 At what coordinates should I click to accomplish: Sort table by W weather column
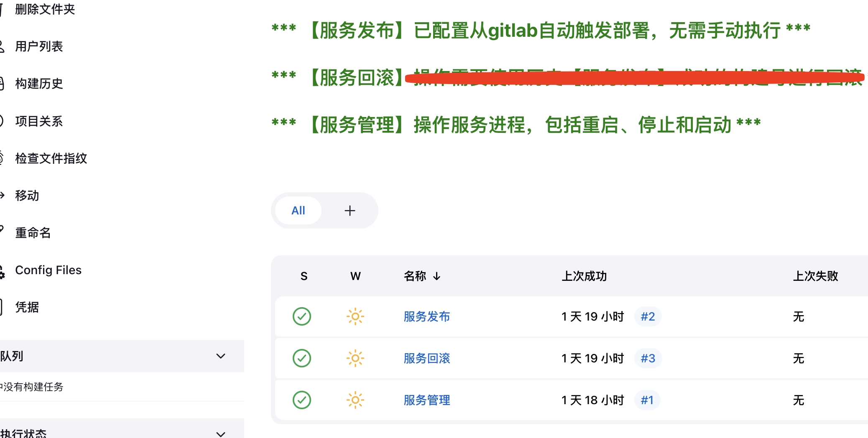pos(355,276)
